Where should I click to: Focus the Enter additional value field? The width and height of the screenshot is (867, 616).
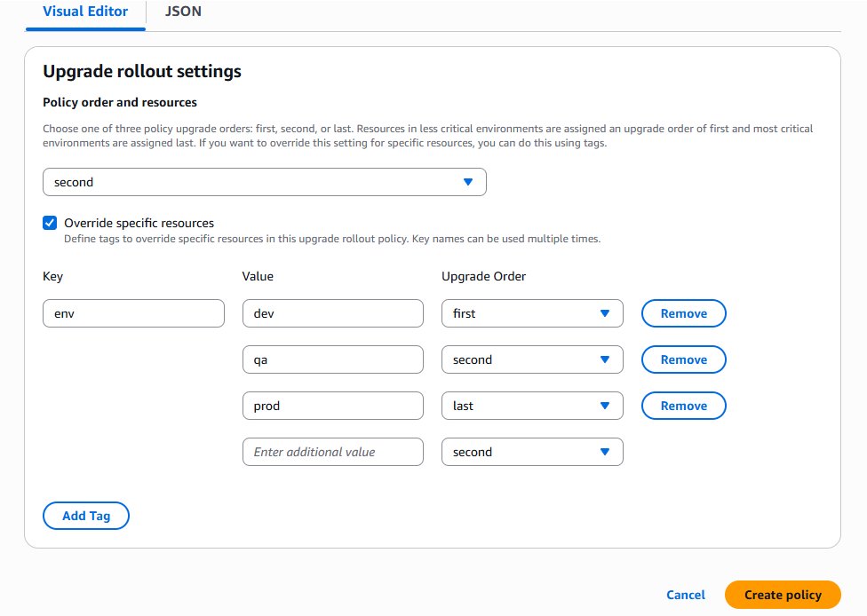(x=332, y=452)
